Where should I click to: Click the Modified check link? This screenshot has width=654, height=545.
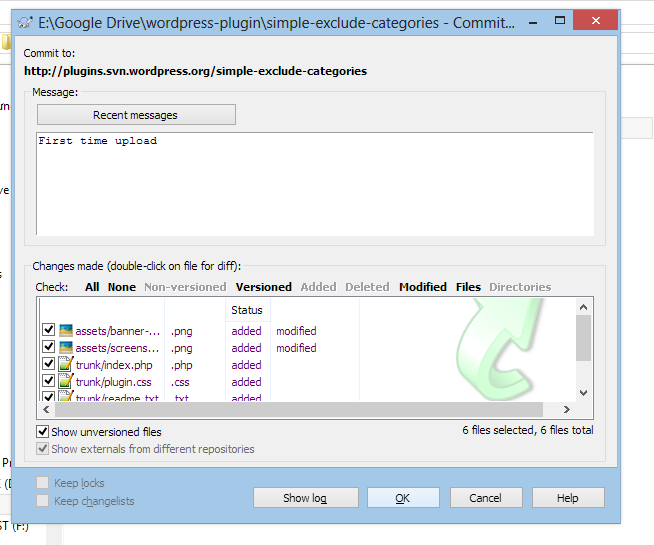423,287
